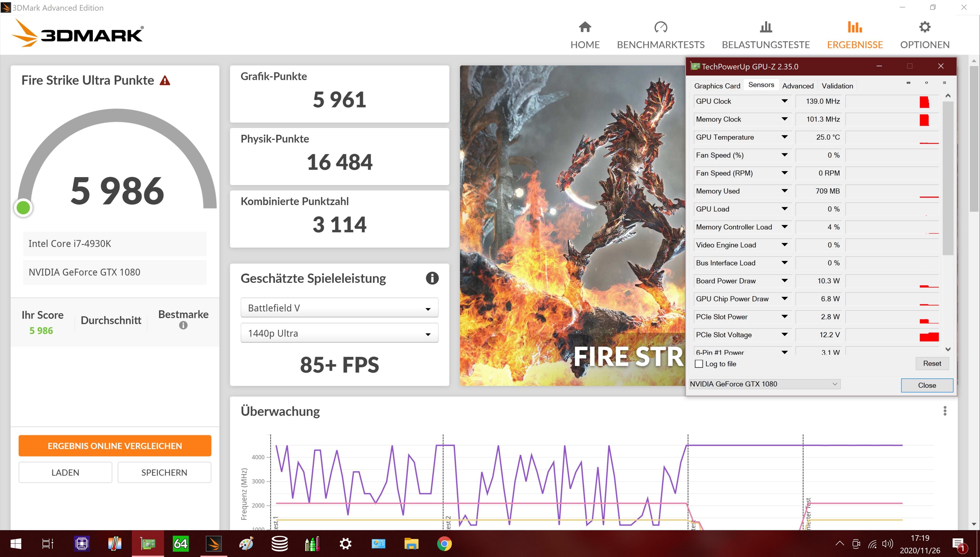980x557 pixels.
Task: Open the NVIDIA GeForce GTX 1080 device selector
Action: coord(764,384)
